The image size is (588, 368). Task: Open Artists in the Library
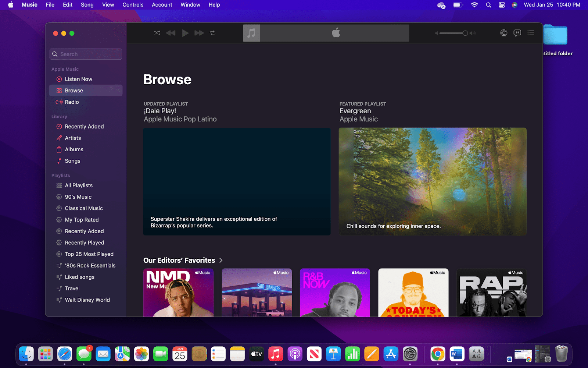click(x=86, y=138)
